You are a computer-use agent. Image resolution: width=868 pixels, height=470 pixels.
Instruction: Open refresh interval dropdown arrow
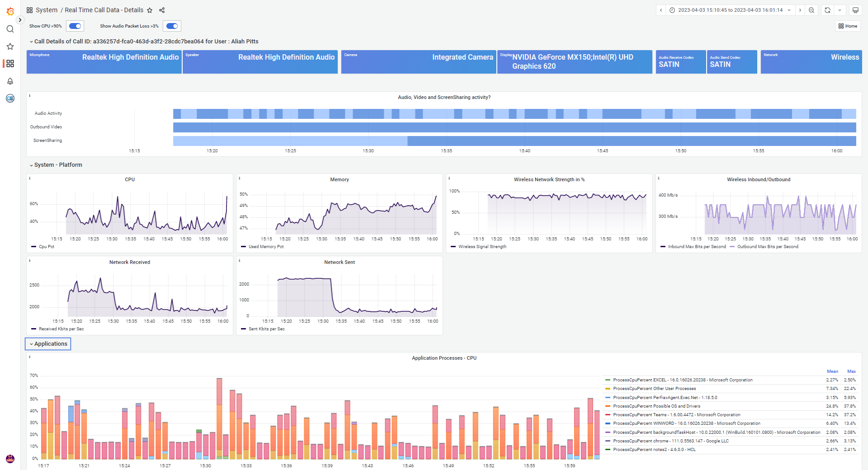[x=840, y=10]
